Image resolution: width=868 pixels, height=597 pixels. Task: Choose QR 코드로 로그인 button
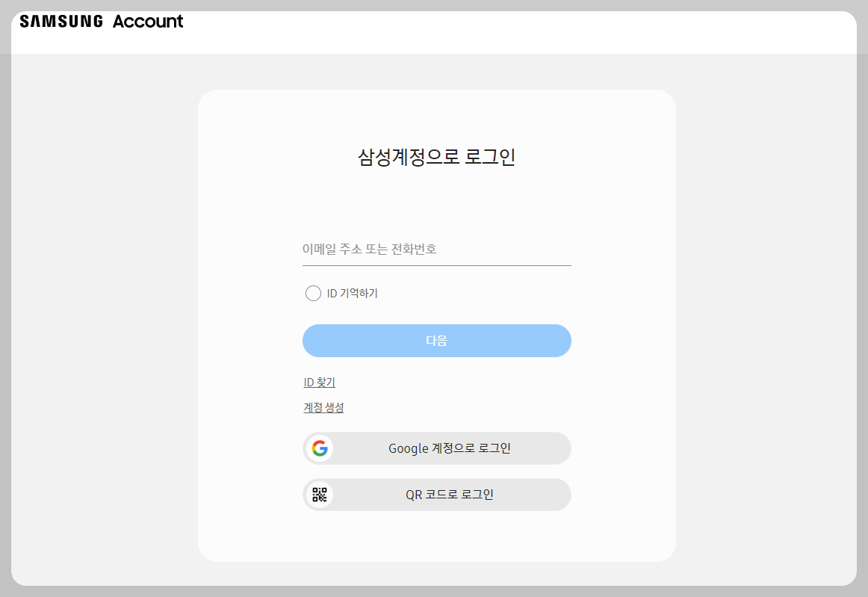pos(437,495)
